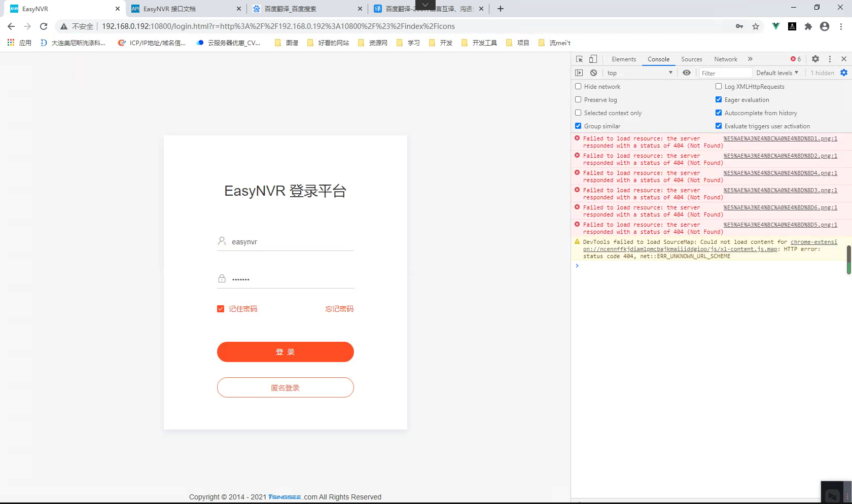Click the password input field
The width and height of the screenshot is (852, 504).
286,279
